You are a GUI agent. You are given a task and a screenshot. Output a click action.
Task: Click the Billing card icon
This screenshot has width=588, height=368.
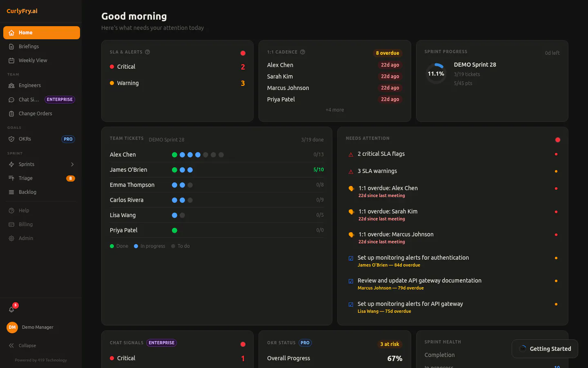(x=11, y=224)
